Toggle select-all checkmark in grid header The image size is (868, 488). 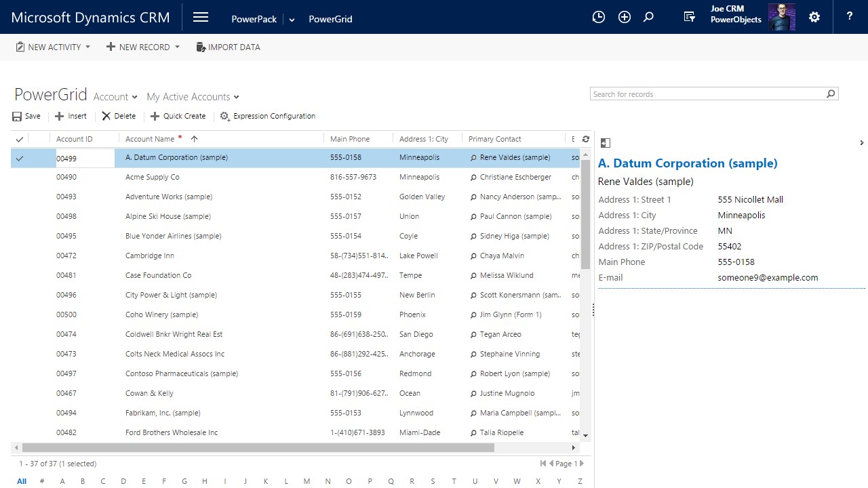pyautogui.click(x=20, y=139)
